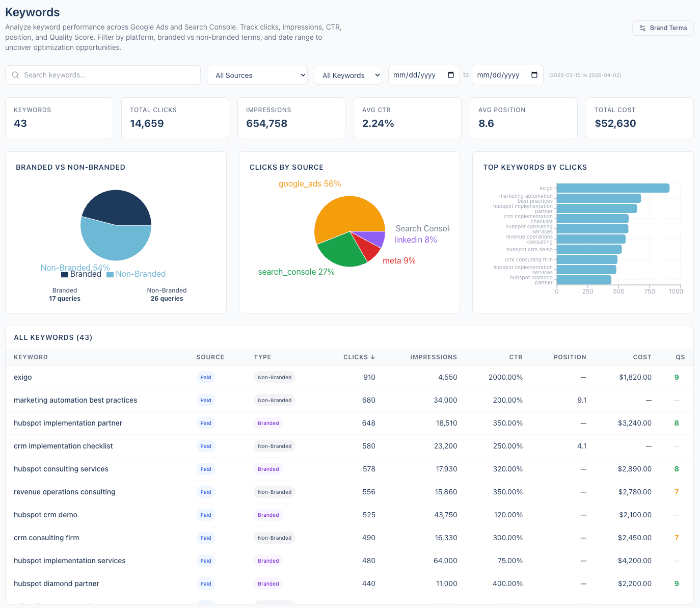700x608 pixels.
Task: Click the Keywords stat card showing 43
Action: [59, 118]
